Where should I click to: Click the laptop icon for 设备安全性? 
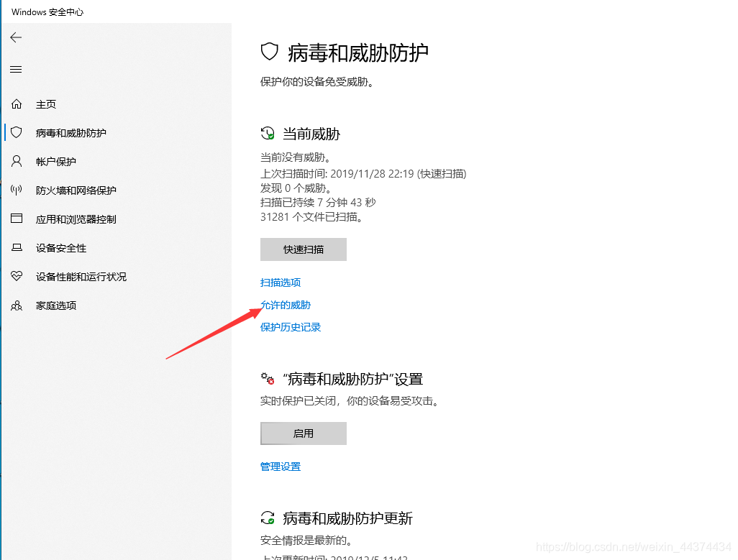tap(17, 247)
